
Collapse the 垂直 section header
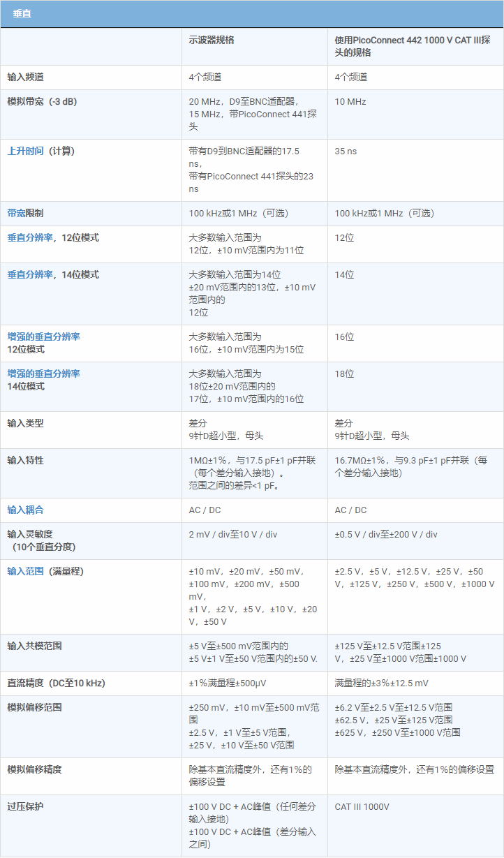click(22, 14)
